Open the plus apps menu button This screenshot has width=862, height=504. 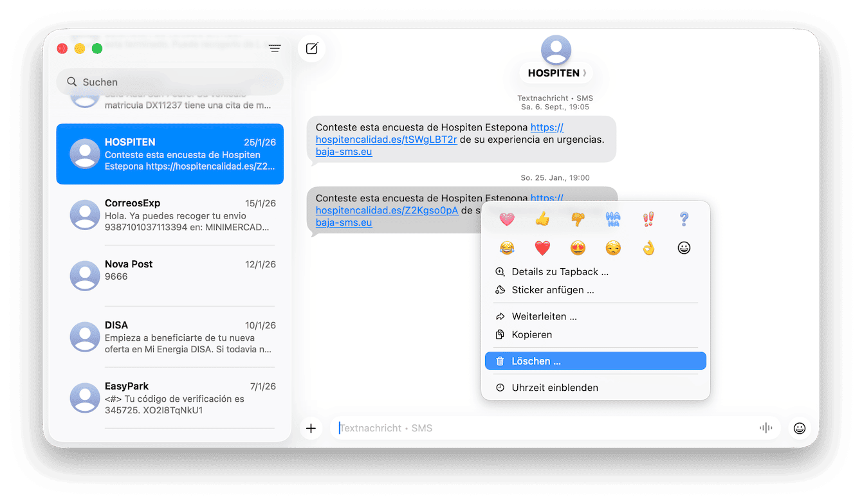[311, 428]
